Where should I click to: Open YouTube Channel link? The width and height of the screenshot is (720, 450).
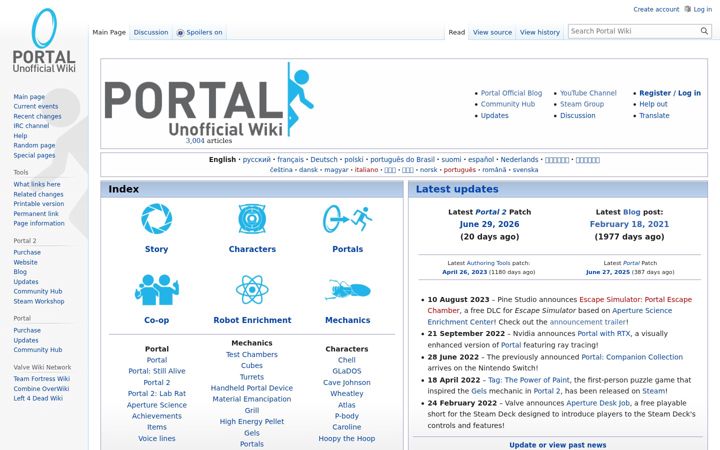[x=588, y=93]
